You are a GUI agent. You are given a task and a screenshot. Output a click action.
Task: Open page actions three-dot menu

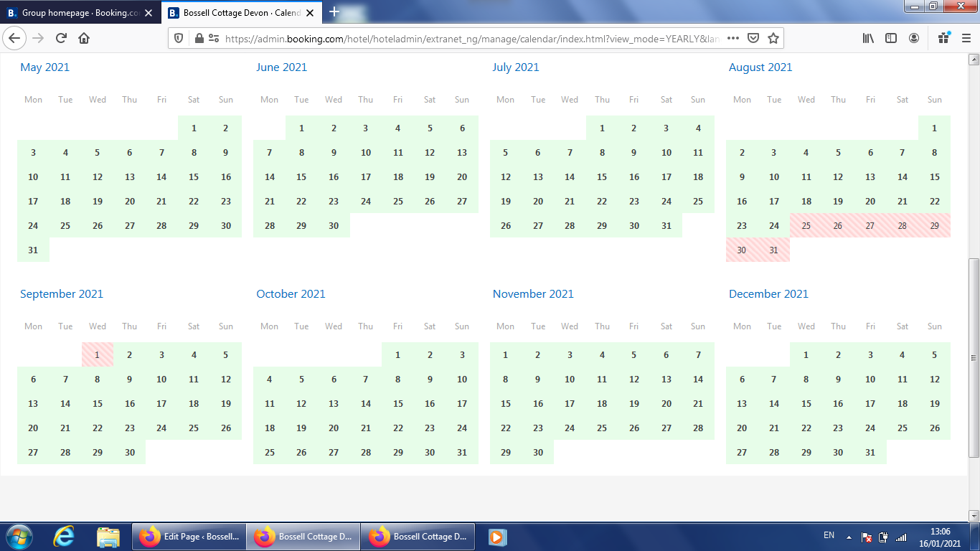pyautogui.click(x=732, y=39)
